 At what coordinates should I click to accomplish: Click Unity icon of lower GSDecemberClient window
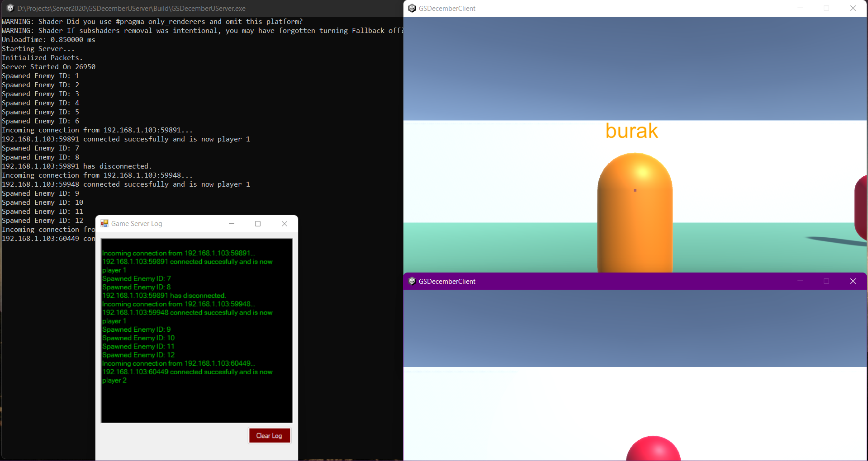pyautogui.click(x=412, y=281)
